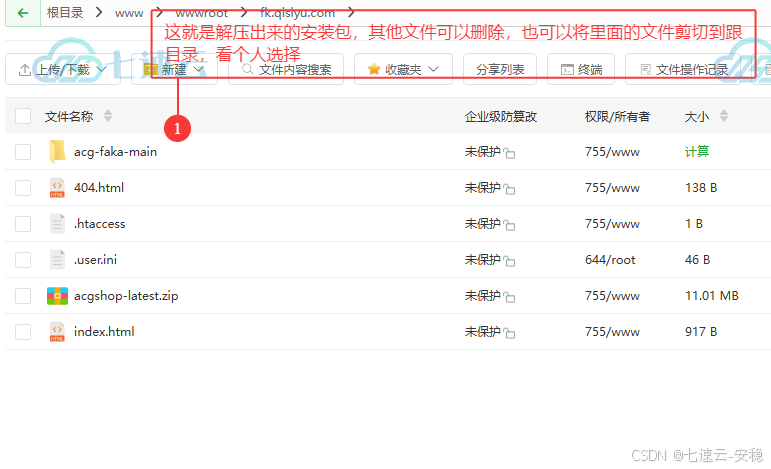771x469 pixels.
Task: Click the acgshop-latest.zip archive icon
Action: point(57,296)
